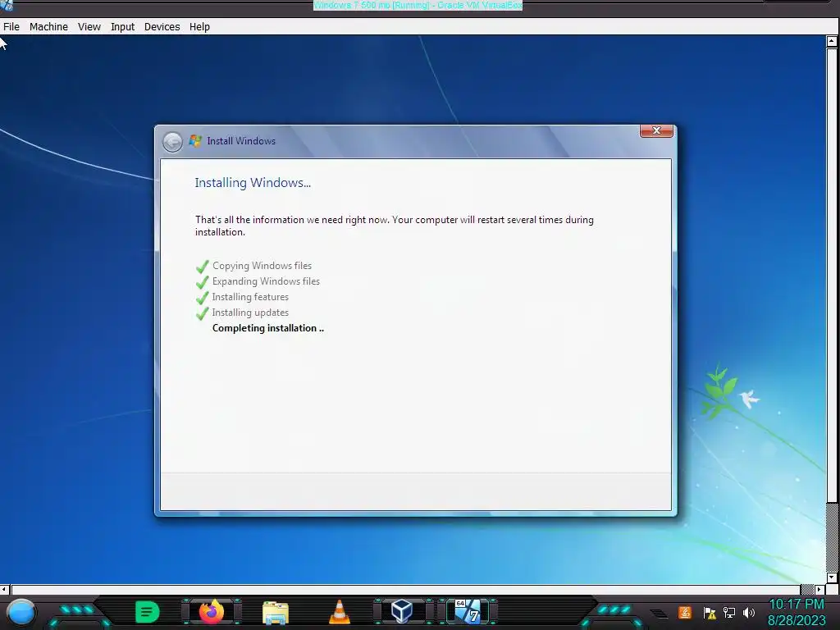Click the VirtualBox window title bar text
840x630 pixels.
[418, 5]
